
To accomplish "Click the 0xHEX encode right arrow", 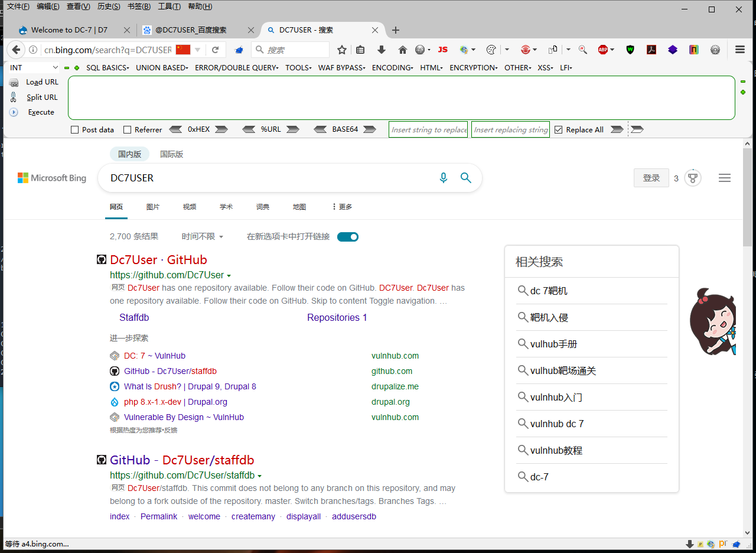I will click(221, 129).
